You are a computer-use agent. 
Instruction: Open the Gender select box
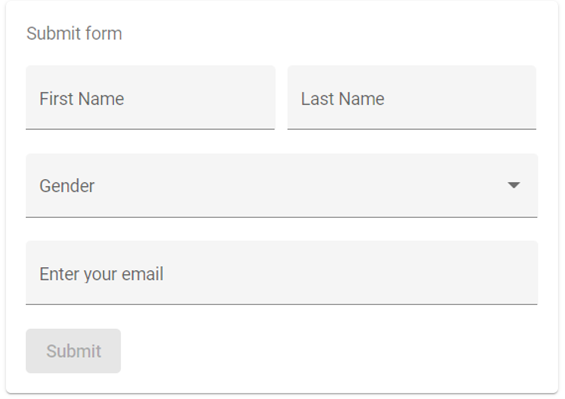click(x=281, y=186)
